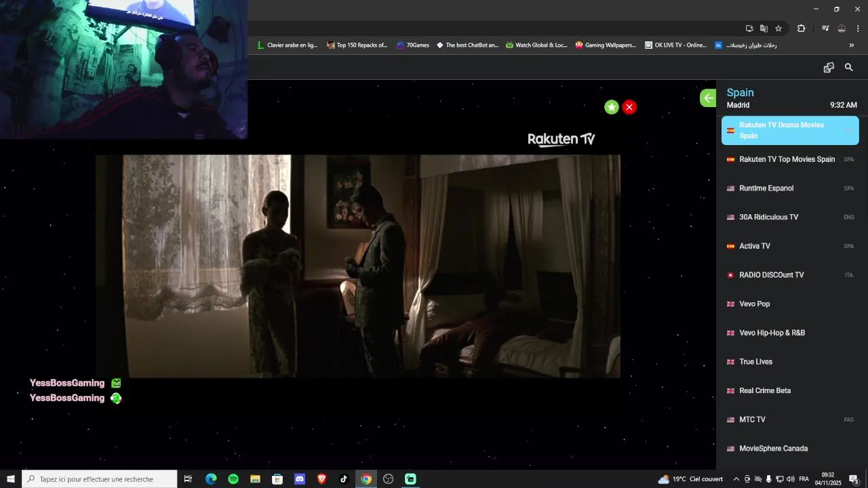Open the taskbar clock and date
Screen dimensions: 868x488
pos(828,479)
